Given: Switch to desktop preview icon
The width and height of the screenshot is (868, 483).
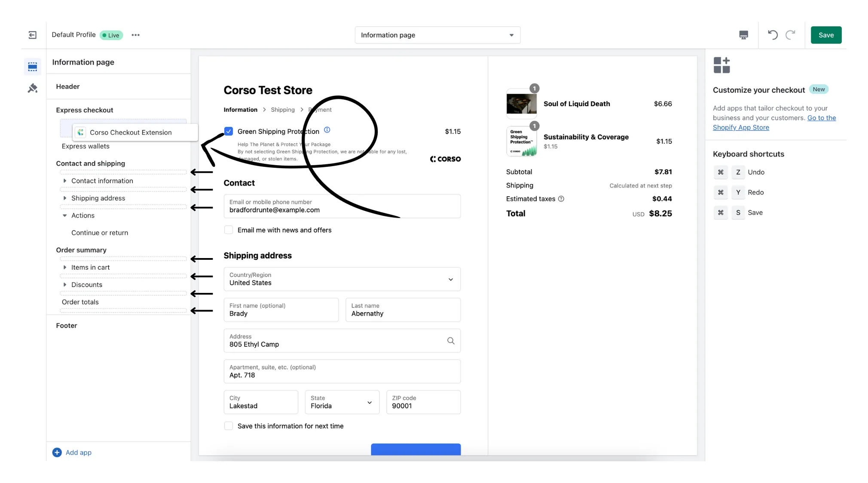Looking at the screenshot, I should click(743, 35).
